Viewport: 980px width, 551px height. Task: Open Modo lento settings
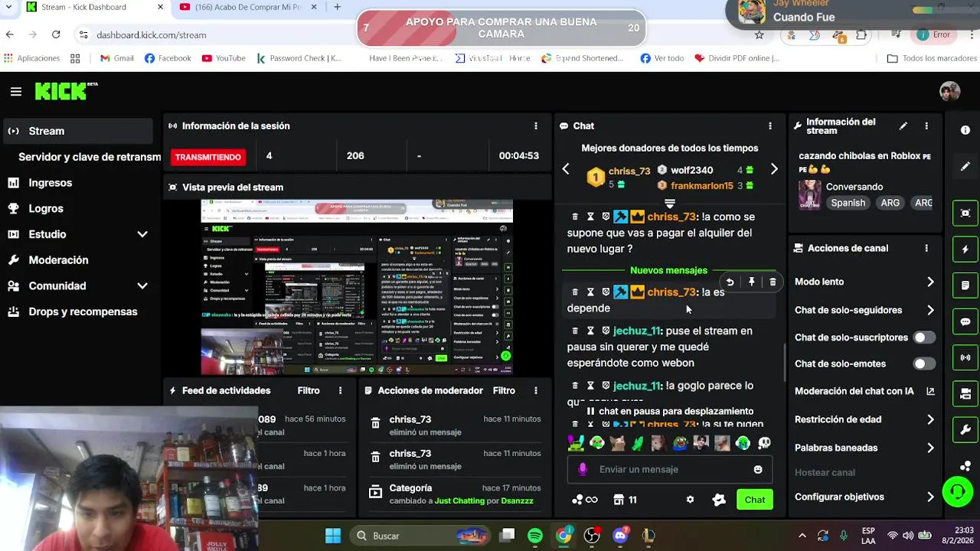pyautogui.click(x=865, y=282)
